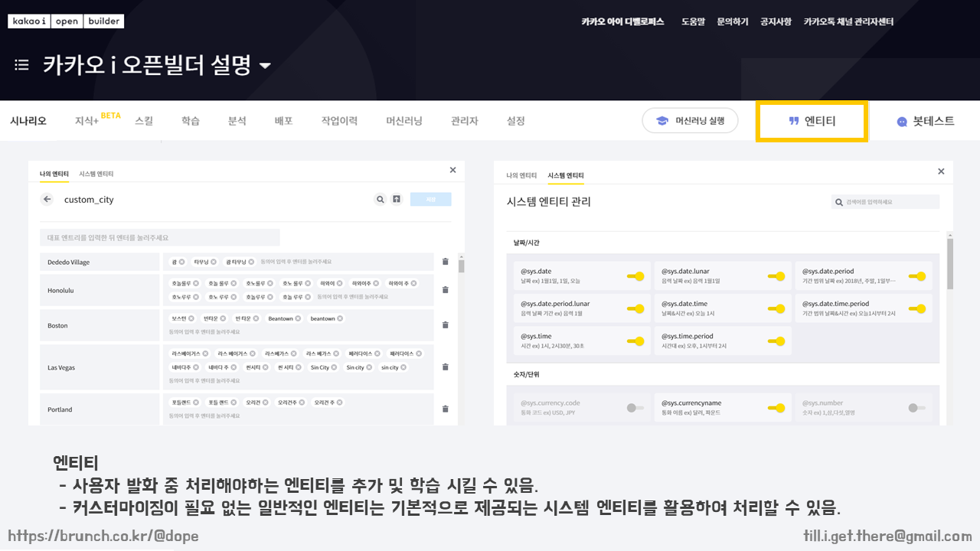Viewport: 980px width, 551px height.
Task: Save the custom_city entity with 저장
Action: click(431, 200)
